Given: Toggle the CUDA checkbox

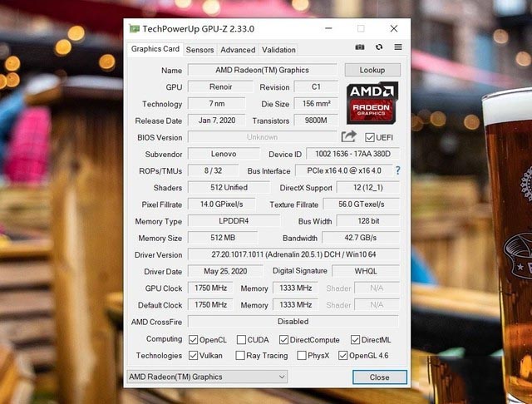Looking at the screenshot, I should click(241, 339).
